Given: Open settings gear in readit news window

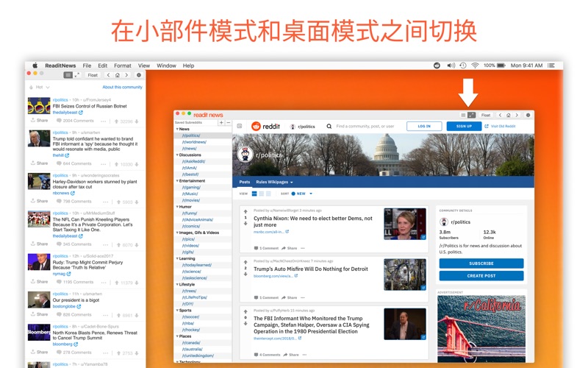Looking at the screenshot, I should pyautogui.click(x=528, y=115).
